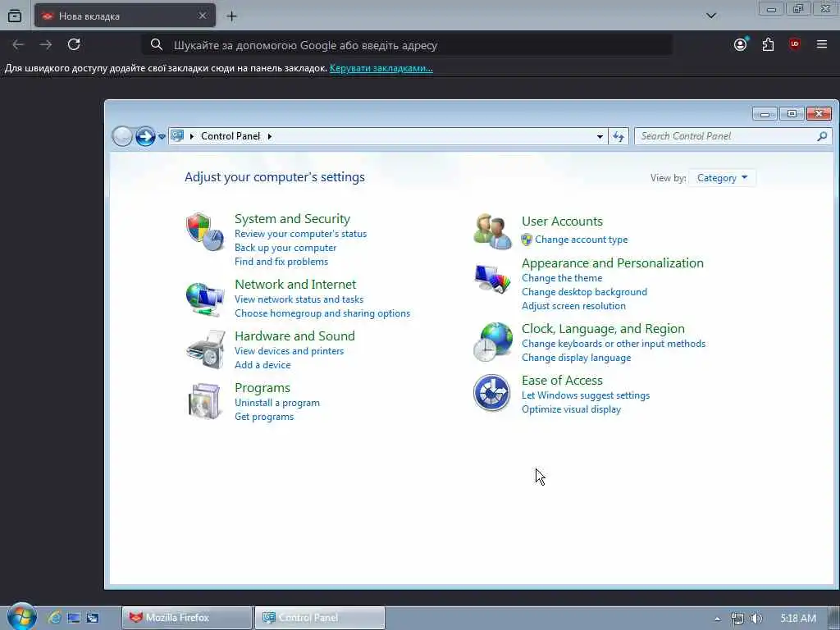The image size is (840, 630).
Task: Click Optimize visual display link
Action: [571, 409]
